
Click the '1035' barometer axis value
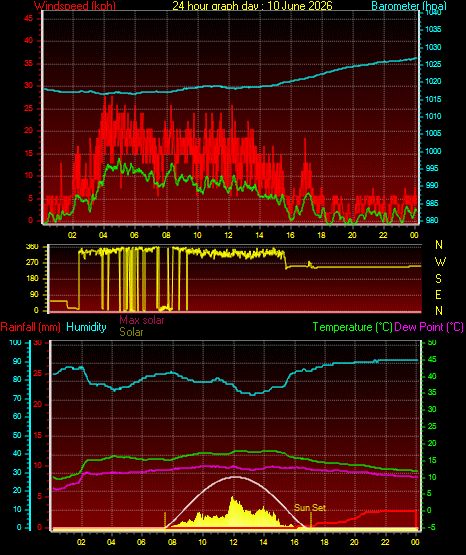(433, 29)
